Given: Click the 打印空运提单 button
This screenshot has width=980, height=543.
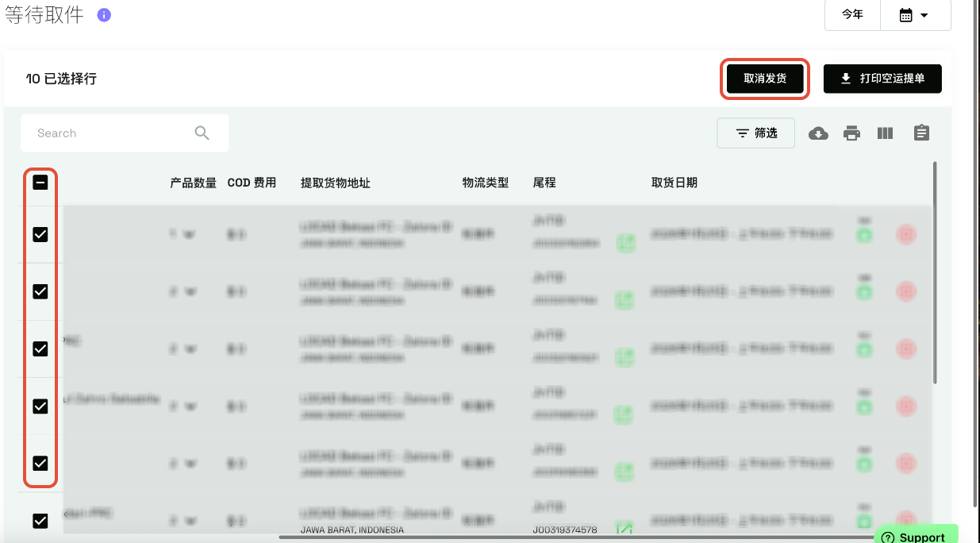Looking at the screenshot, I should (882, 79).
